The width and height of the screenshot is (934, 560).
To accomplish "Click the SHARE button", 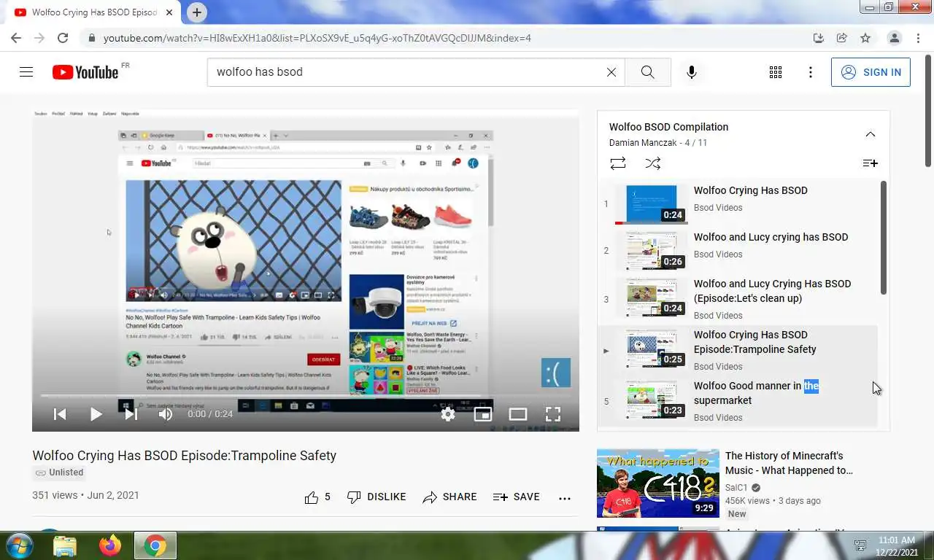I will pos(450,497).
